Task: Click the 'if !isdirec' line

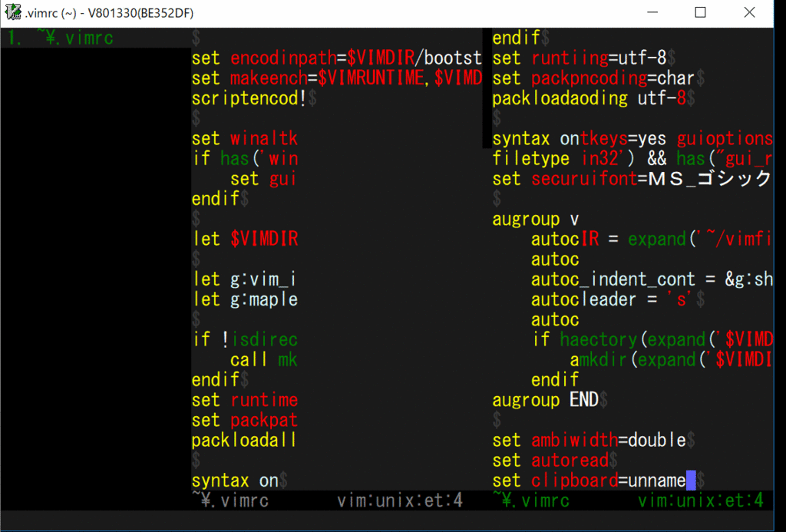Action: pos(245,339)
